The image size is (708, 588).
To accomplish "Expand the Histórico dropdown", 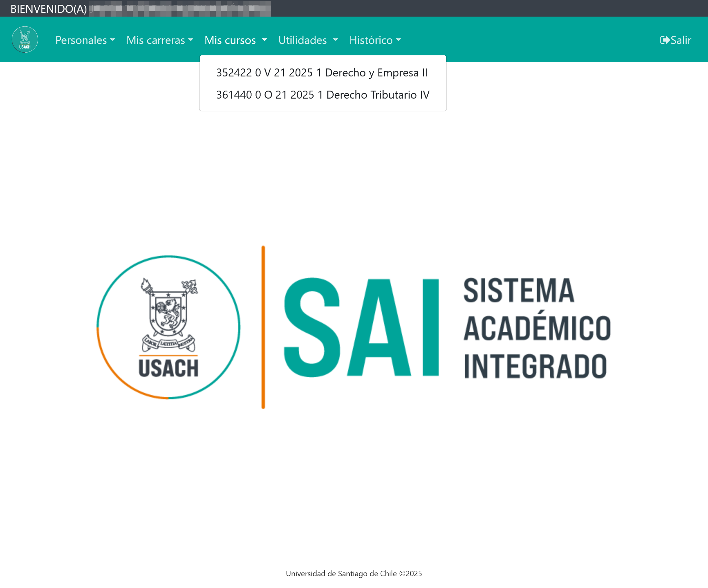I will 375,40.
